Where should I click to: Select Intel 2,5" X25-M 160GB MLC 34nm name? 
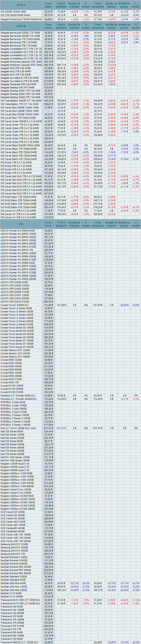pyautogui.click(x=18, y=428)
